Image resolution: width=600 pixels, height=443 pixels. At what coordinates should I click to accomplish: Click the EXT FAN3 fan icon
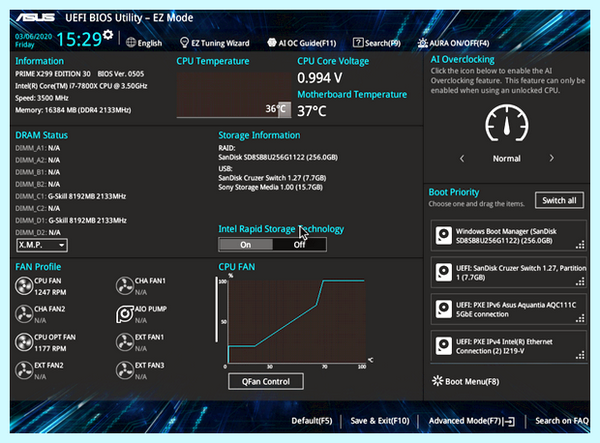coord(125,371)
